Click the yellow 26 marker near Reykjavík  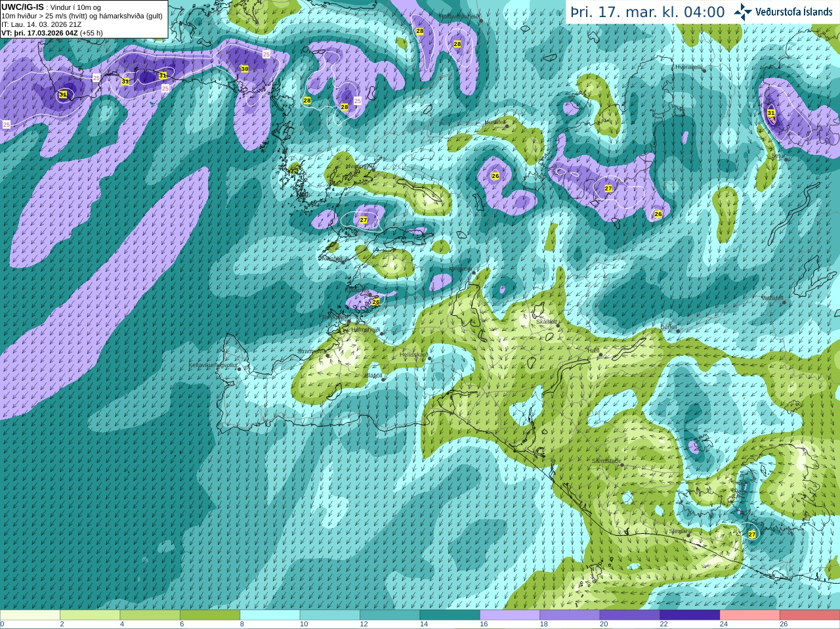[376, 302]
